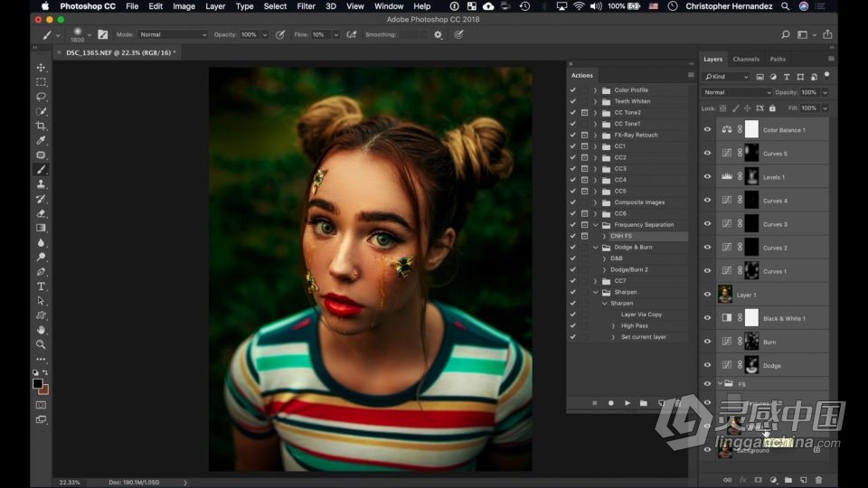
Task: Begin recording an action
Action: (x=611, y=403)
